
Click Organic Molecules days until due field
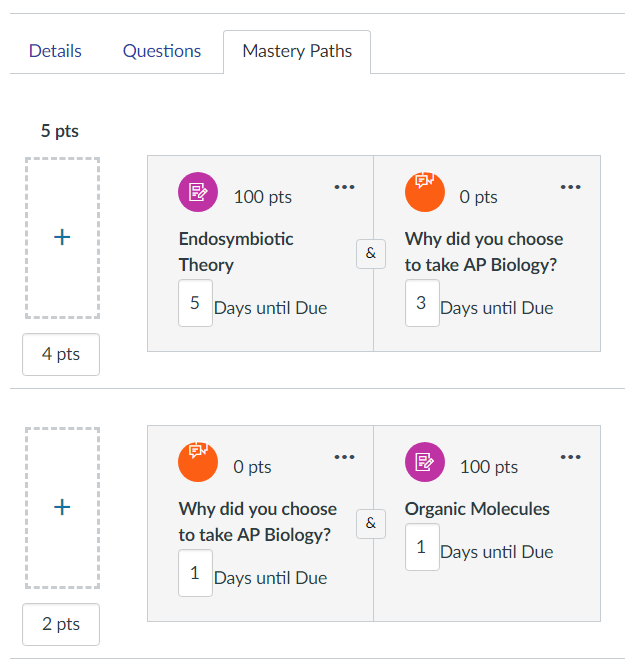(422, 547)
